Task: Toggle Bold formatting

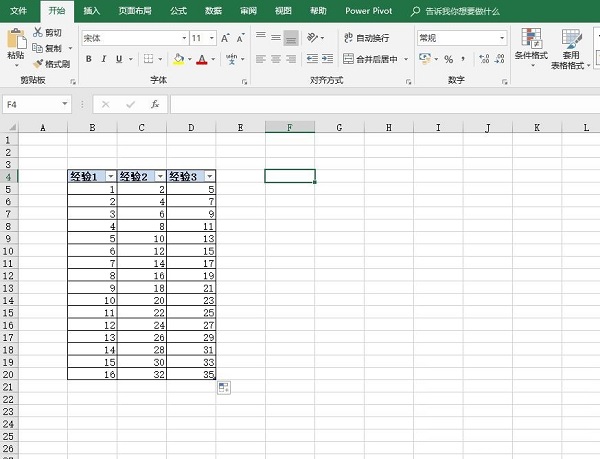Action: 88,59
